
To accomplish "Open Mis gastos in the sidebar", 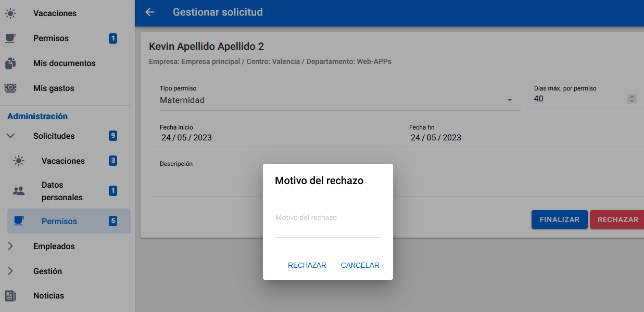I will click(54, 88).
